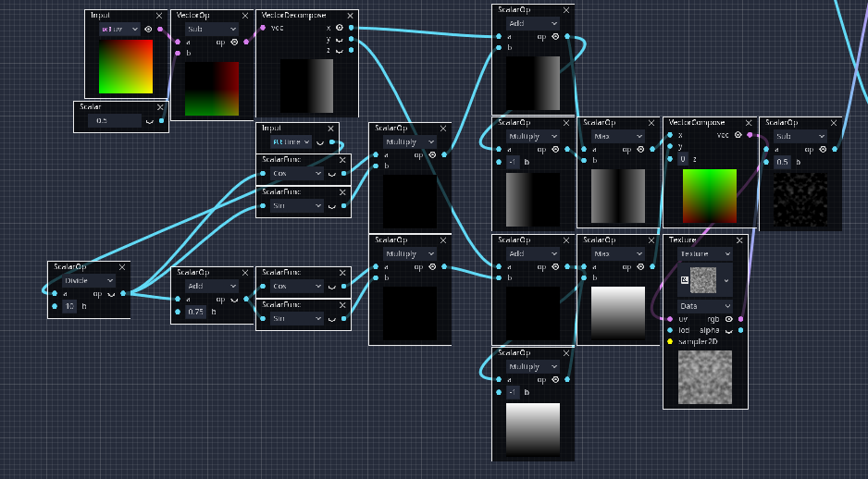Toggle preview eye on uv Input node
The image size is (868, 479).
tap(148, 29)
